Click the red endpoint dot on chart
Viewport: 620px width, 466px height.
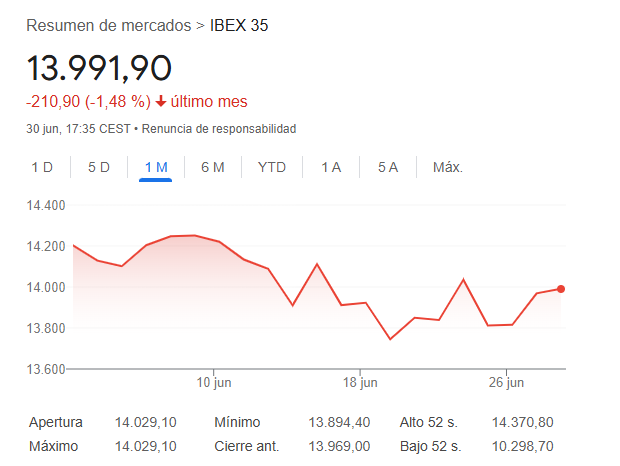tap(561, 289)
